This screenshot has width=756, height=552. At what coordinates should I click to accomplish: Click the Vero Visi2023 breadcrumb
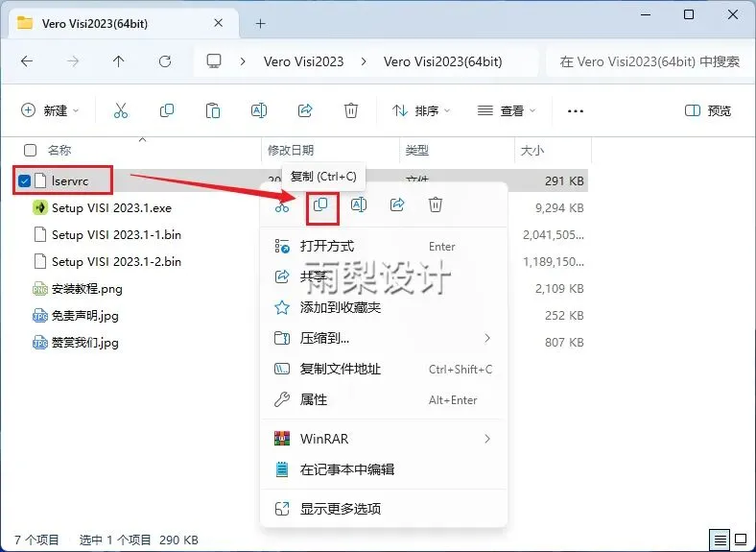(x=303, y=61)
